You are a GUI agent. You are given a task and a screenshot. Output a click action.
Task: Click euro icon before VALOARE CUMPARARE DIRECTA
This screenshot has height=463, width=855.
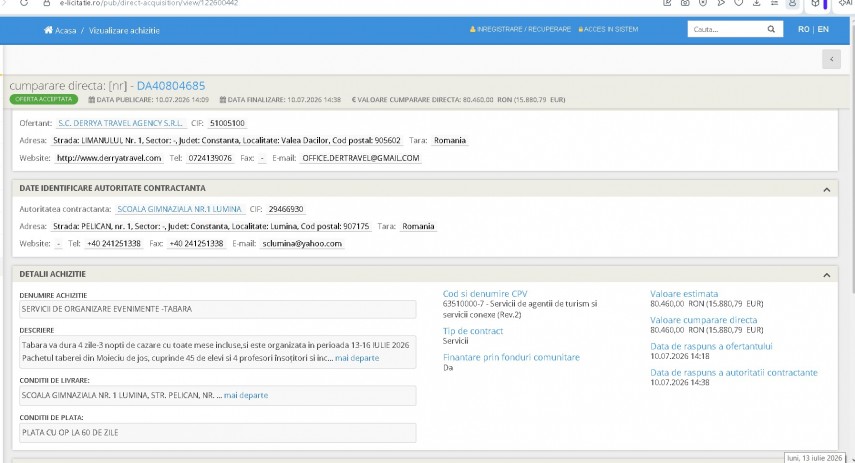click(353, 100)
